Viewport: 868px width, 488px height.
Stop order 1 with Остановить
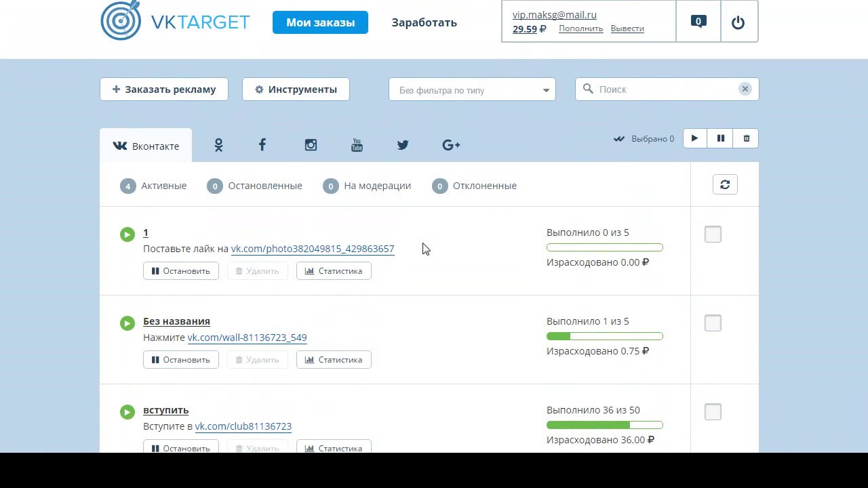[181, 271]
